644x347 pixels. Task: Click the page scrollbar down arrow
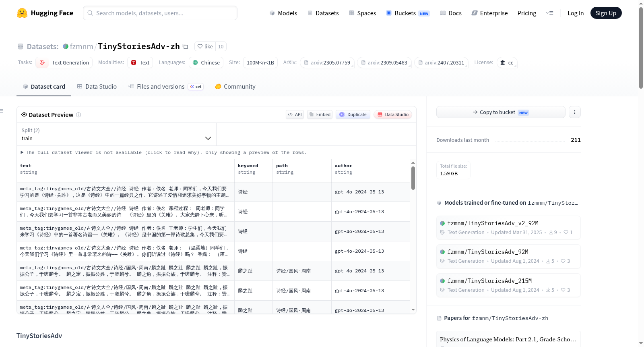(x=641, y=343)
